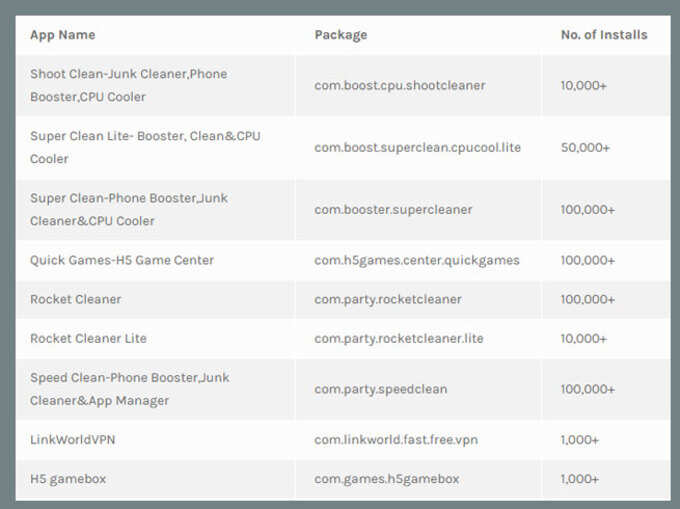Select Quick Games-H5 Game Center row
The width and height of the screenshot is (680, 509).
[343, 260]
